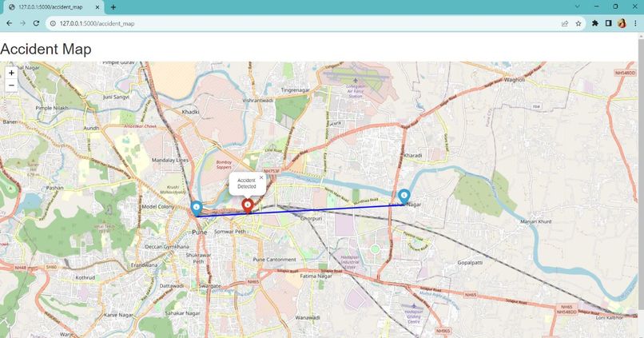Click the 'Somwar Peth' map label
The image size is (644, 338).
pos(230,232)
